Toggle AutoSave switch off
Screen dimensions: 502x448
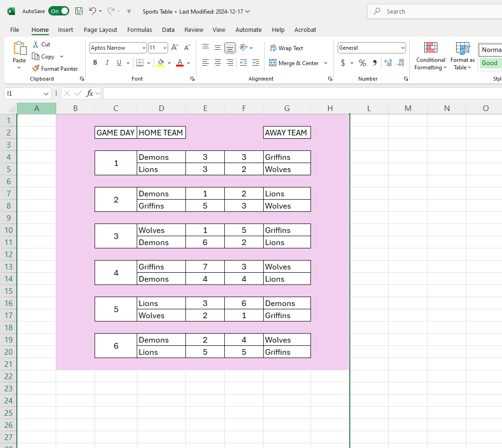[59, 11]
